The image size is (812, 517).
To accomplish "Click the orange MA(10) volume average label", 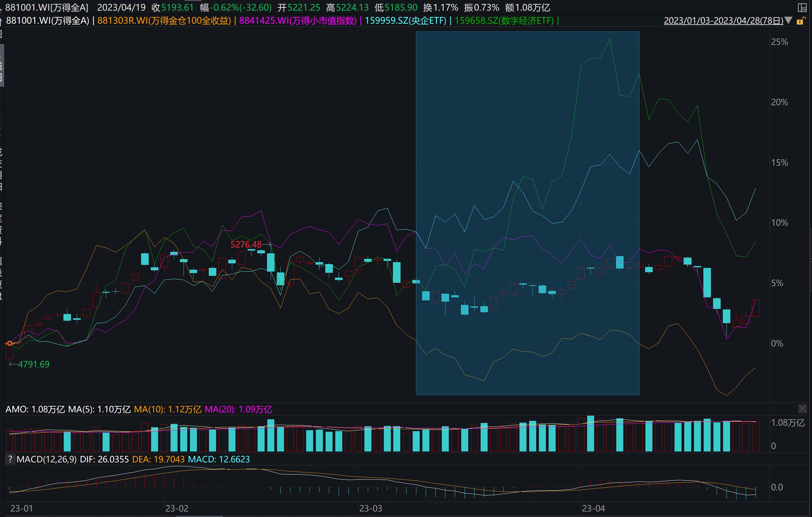I will 167,409.
